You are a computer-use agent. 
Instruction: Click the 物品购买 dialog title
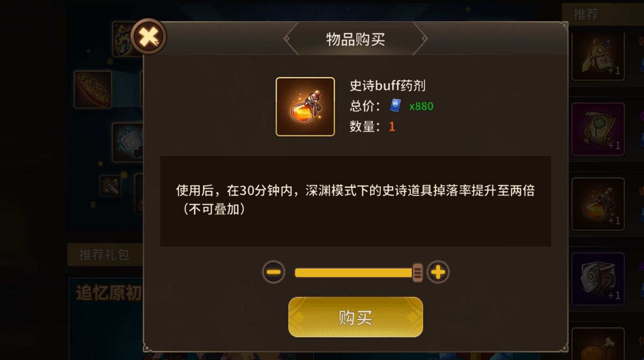coord(355,39)
